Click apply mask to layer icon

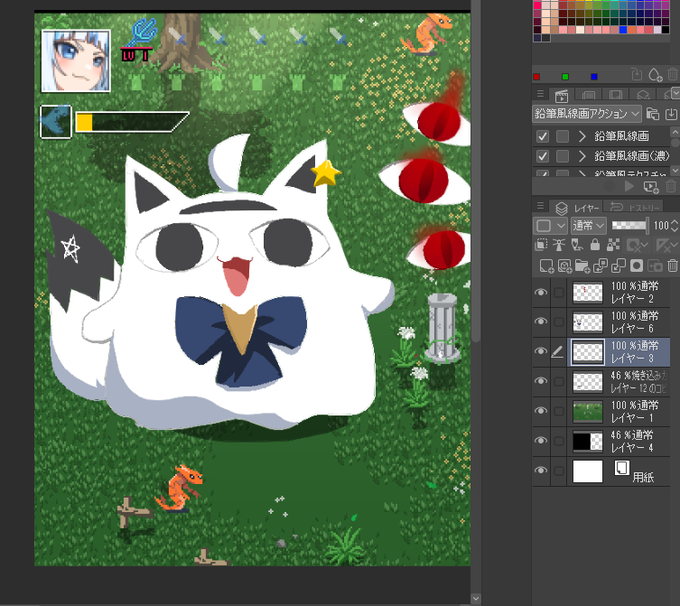(654, 265)
